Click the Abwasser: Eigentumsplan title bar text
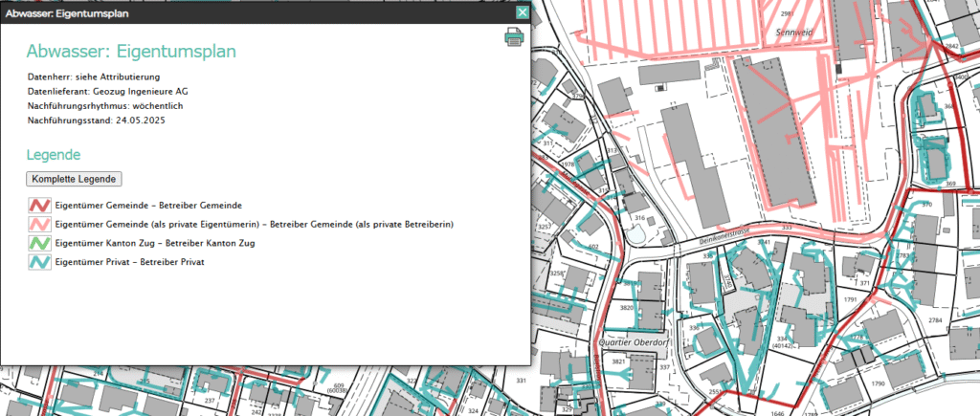The image size is (980, 416). click(x=68, y=13)
